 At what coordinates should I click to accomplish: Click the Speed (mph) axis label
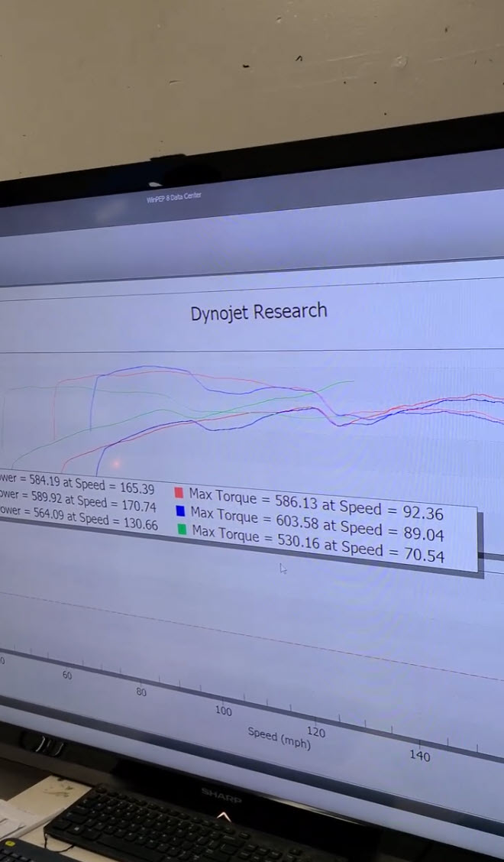279,737
